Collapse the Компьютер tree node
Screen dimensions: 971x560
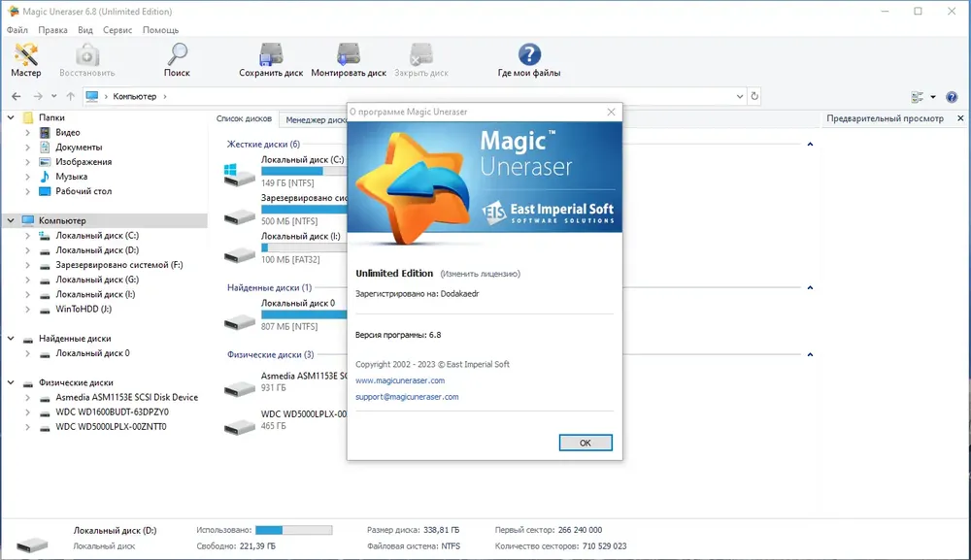(x=11, y=220)
